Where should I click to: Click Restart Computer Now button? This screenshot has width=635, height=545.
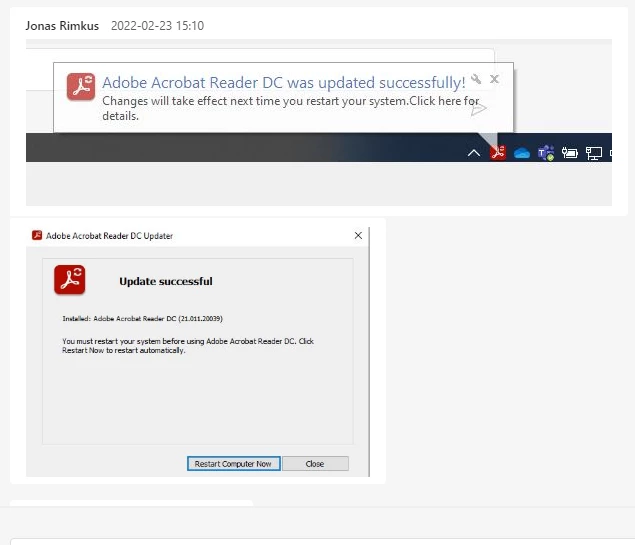pos(234,464)
